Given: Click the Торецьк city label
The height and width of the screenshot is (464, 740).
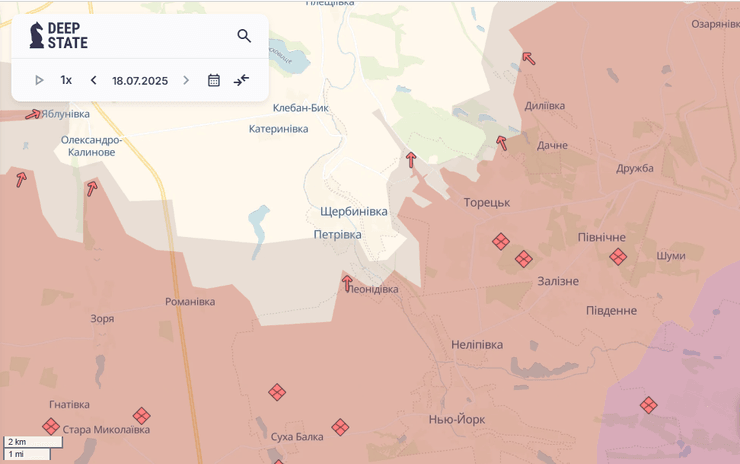Looking at the screenshot, I should point(487,202).
